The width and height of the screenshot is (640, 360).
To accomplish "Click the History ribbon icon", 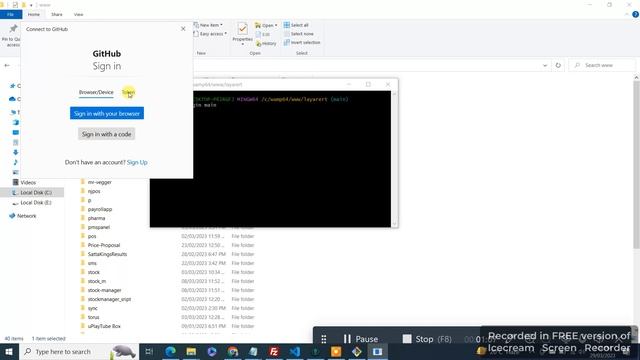I will pyautogui.click(x=259, y=43).
